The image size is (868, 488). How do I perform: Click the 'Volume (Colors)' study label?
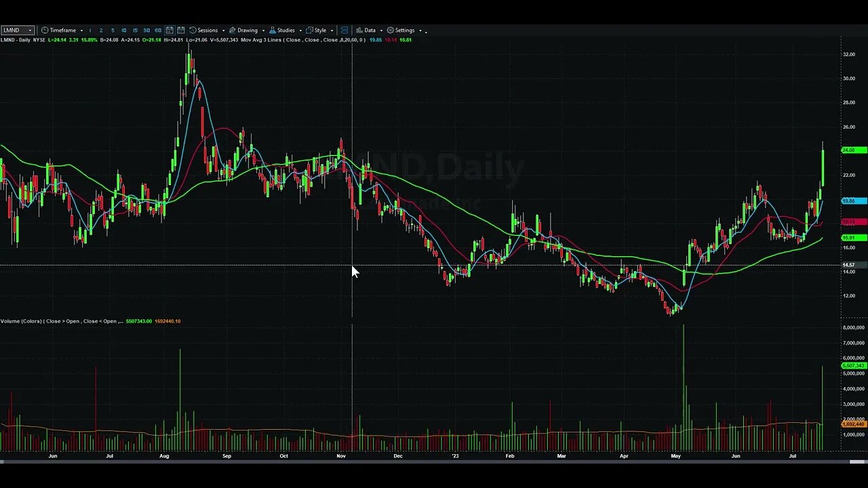(x=21, y=321)
